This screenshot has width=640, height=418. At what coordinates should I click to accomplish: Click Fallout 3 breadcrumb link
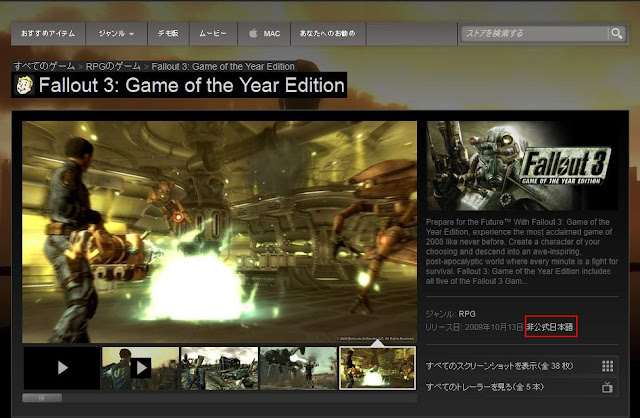[x=223, y=66]
